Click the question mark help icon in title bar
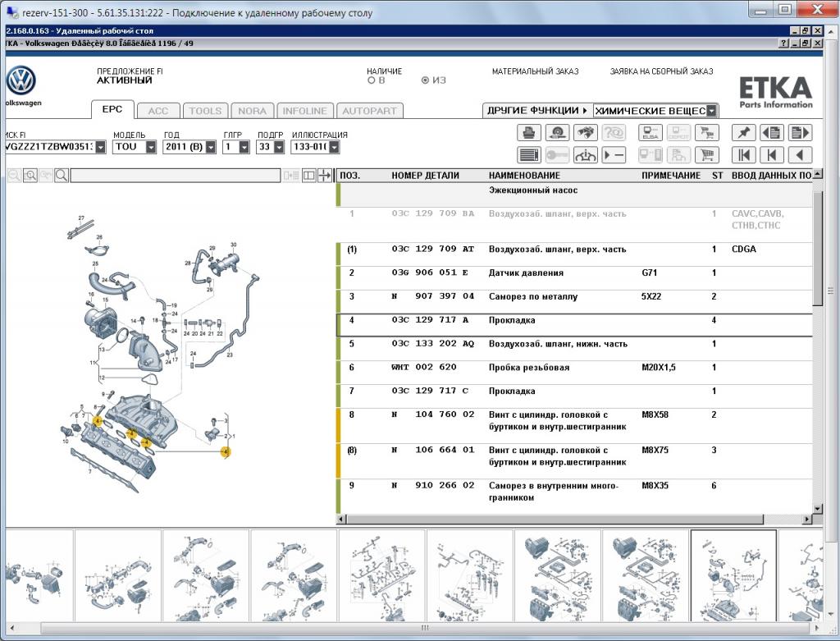The height and width of the screenshot is (641, 840). point(783,43)
